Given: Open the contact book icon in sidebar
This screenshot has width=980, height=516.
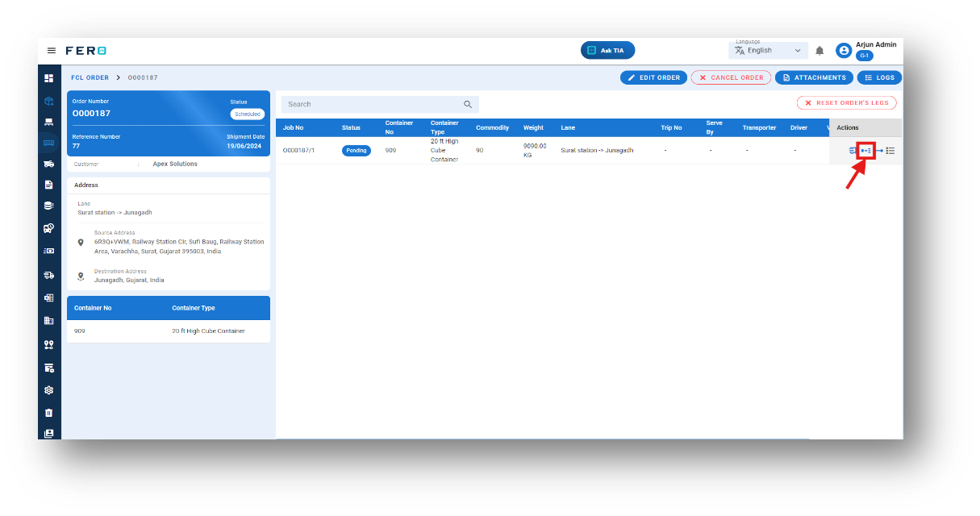Looking at the screenshot, I should tap(49, 433).
